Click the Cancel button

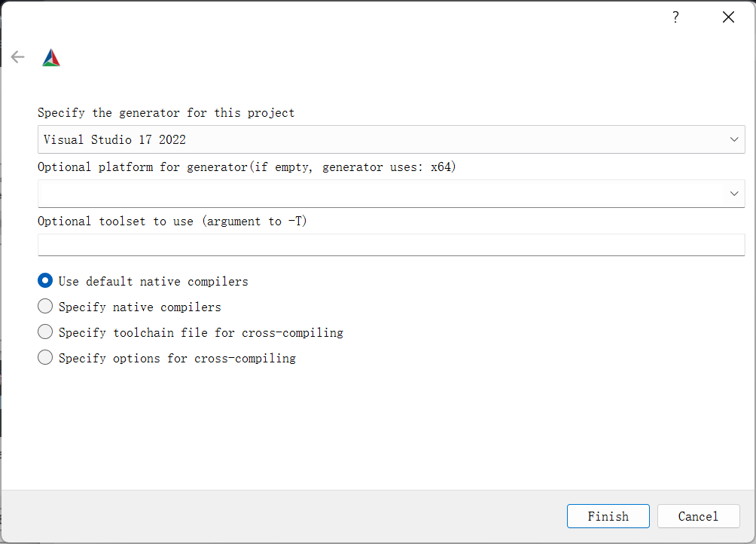[698, 516]
